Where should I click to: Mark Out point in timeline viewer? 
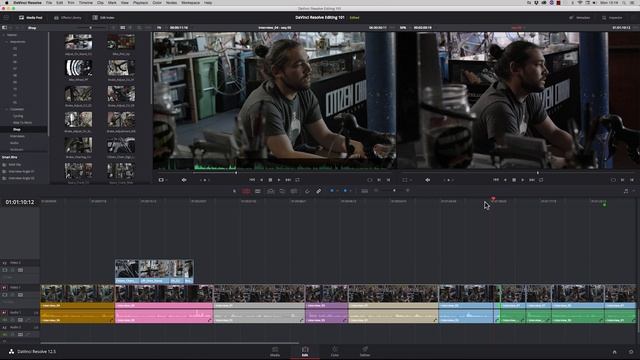point(632,180)
